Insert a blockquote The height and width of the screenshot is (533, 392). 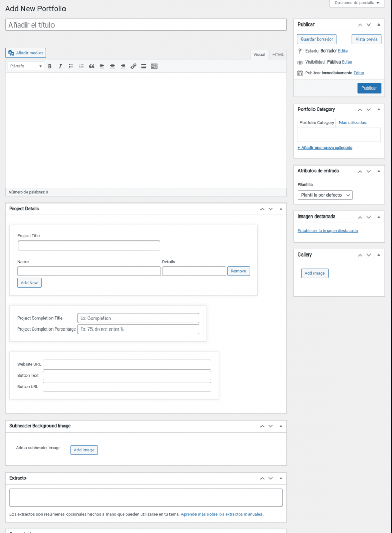(x=92, y=66)
